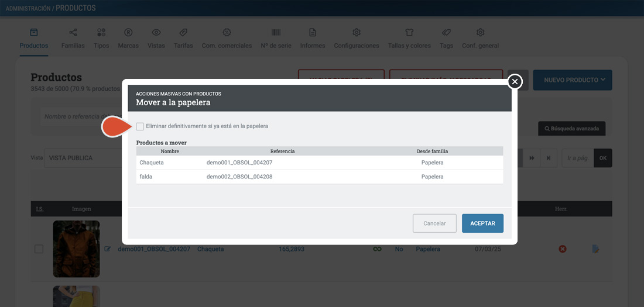Click the Referencia column header in dialog
Screen dimensions: 644x307
click(x=283, y=151)
